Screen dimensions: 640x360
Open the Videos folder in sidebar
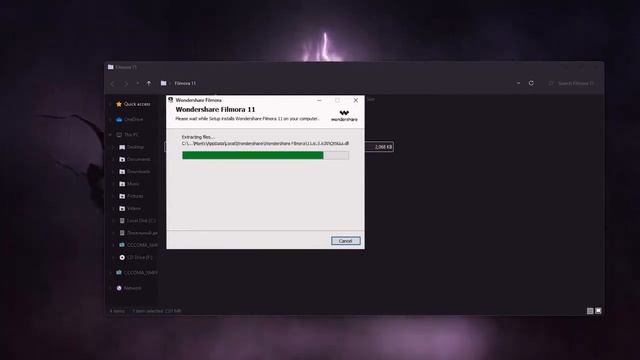pyautogui.click(x=133, y=208)
